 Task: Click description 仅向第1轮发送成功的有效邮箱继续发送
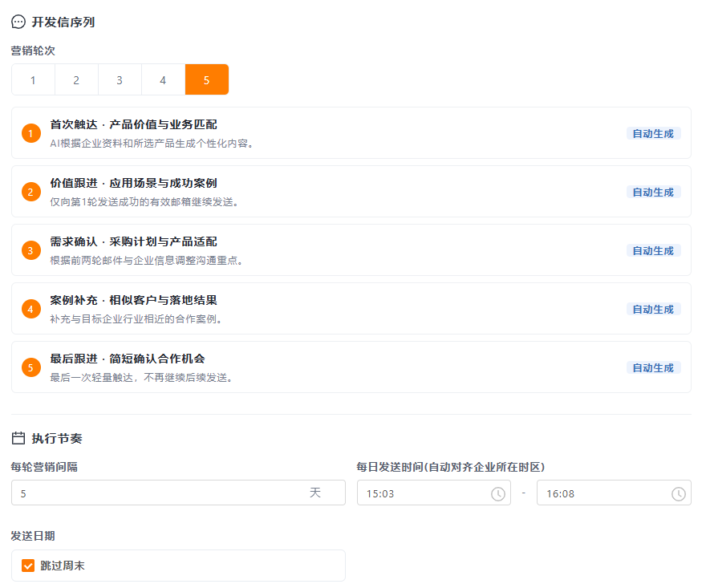click(144, 201)
